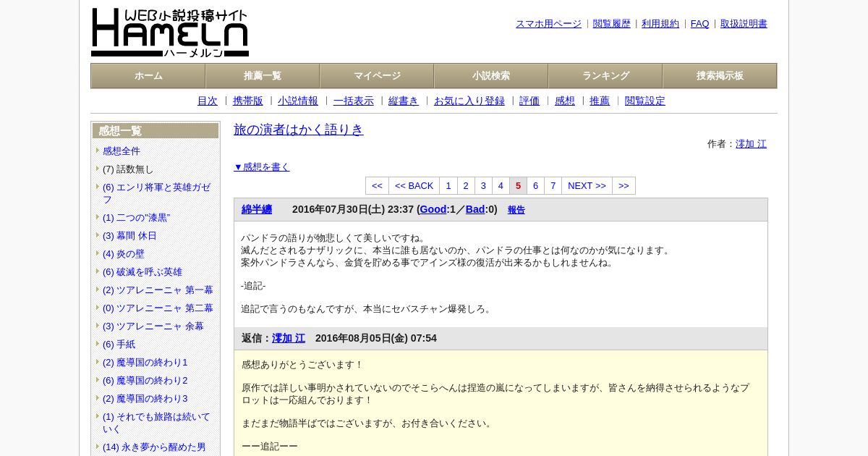Open the 利用規約 link

tap(660, 24)
